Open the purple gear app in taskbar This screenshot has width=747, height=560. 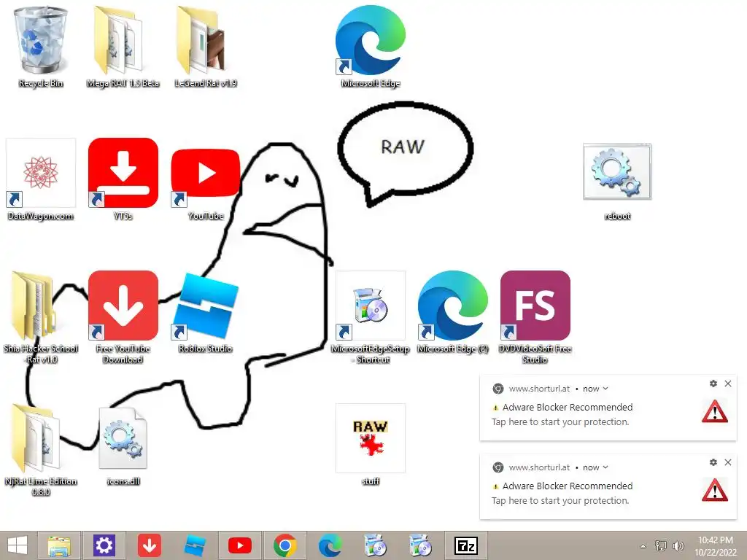104,545
